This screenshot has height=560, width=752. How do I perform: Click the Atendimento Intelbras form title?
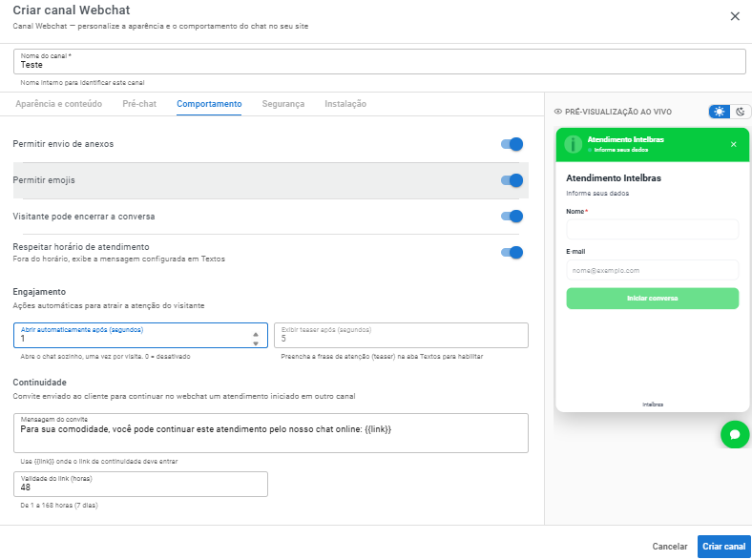click(614, 177)
